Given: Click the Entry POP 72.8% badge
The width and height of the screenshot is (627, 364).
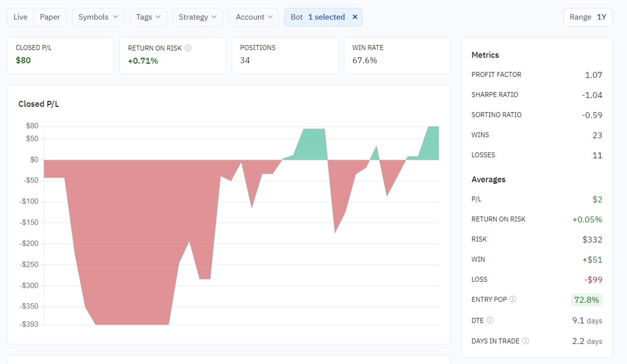Looking at the screenshot, I should [x=587, y=300].
